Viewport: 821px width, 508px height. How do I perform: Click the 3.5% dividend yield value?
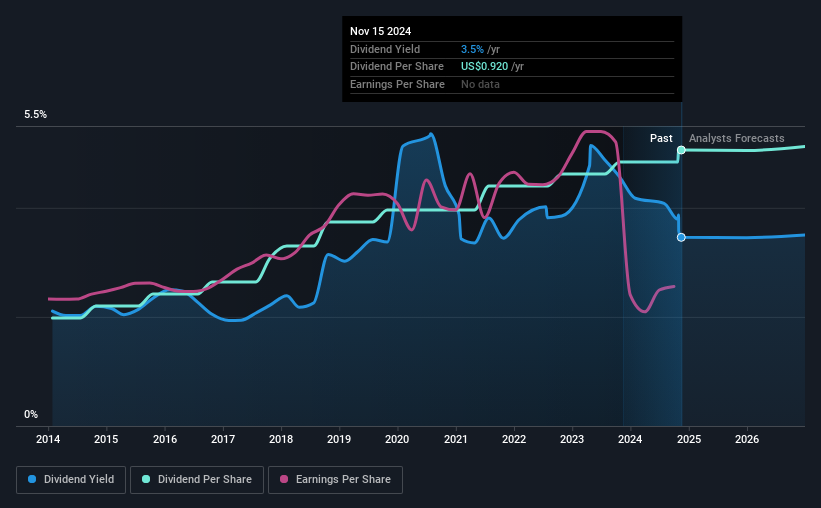click(x=472, y=49)
